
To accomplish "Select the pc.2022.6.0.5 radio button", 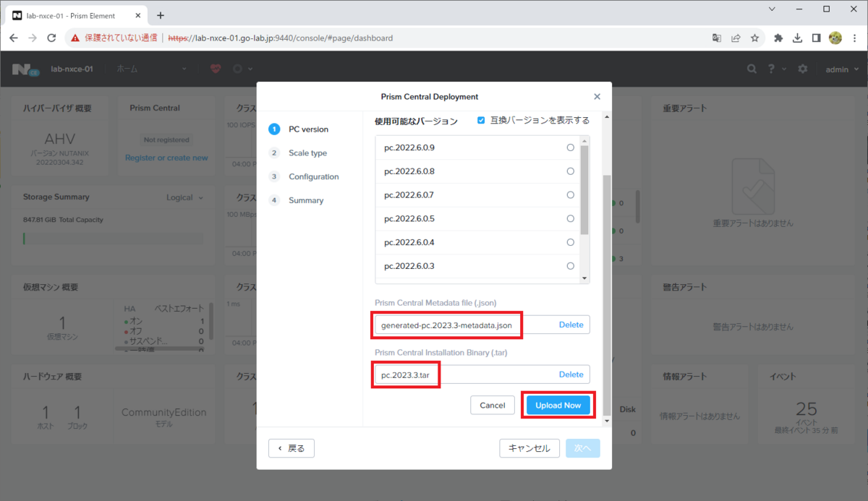I will pyautogui.click(x=571, y=218).
